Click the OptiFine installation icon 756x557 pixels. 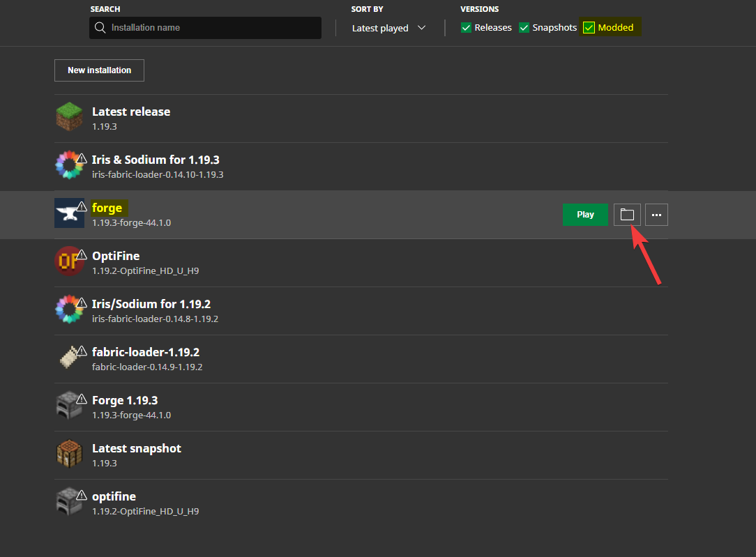[x=69, y=261]
